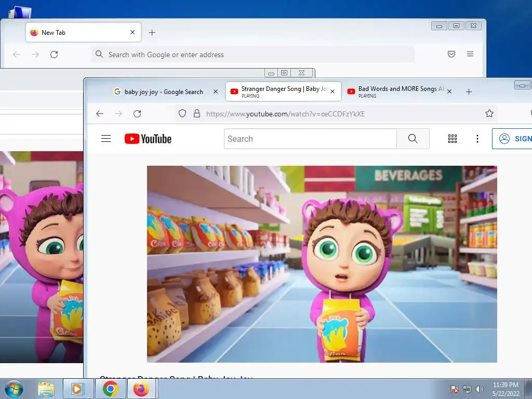532x399 pixels.
Task: Bookmark this page with the star icon
Action: click(489, 113)
